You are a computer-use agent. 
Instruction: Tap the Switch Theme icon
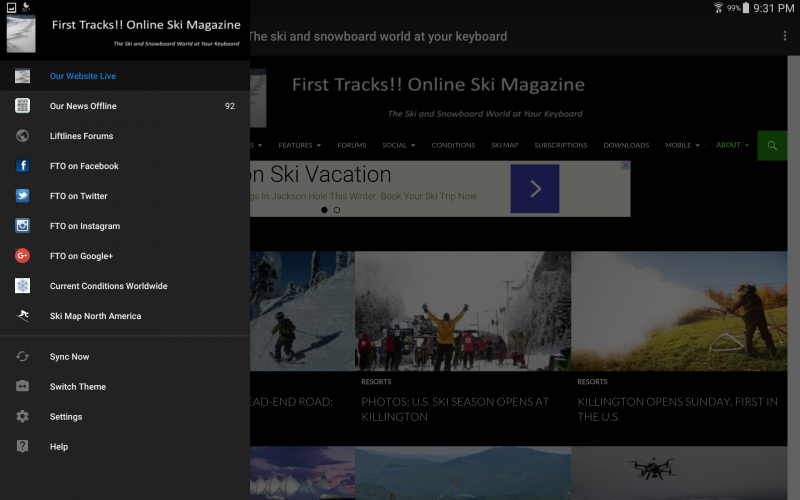pos(22,386)
